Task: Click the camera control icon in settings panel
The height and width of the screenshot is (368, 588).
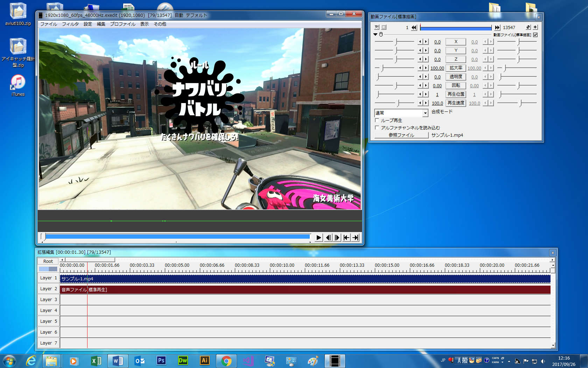Action: click(377, 27)
